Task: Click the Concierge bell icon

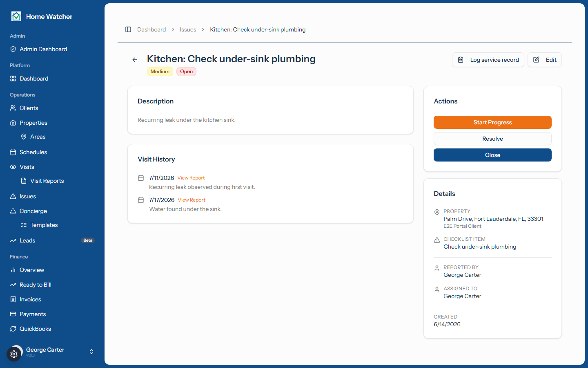Action: [13, 211]
